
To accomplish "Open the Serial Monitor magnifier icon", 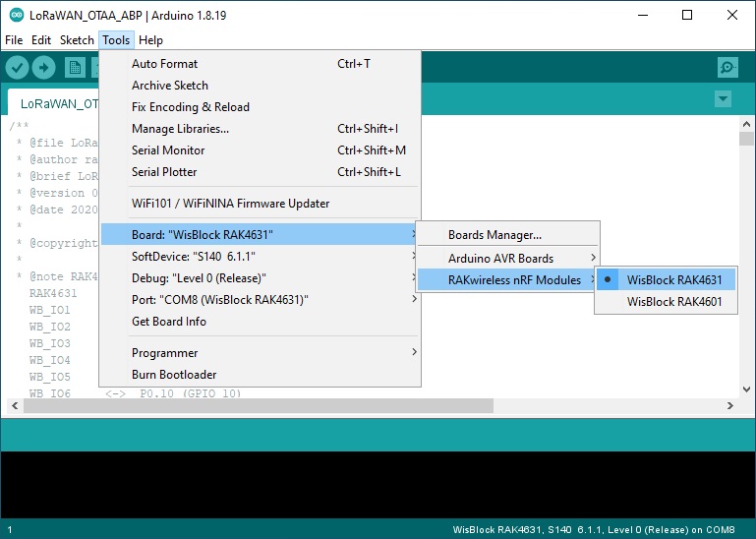I will coord(727,68).
